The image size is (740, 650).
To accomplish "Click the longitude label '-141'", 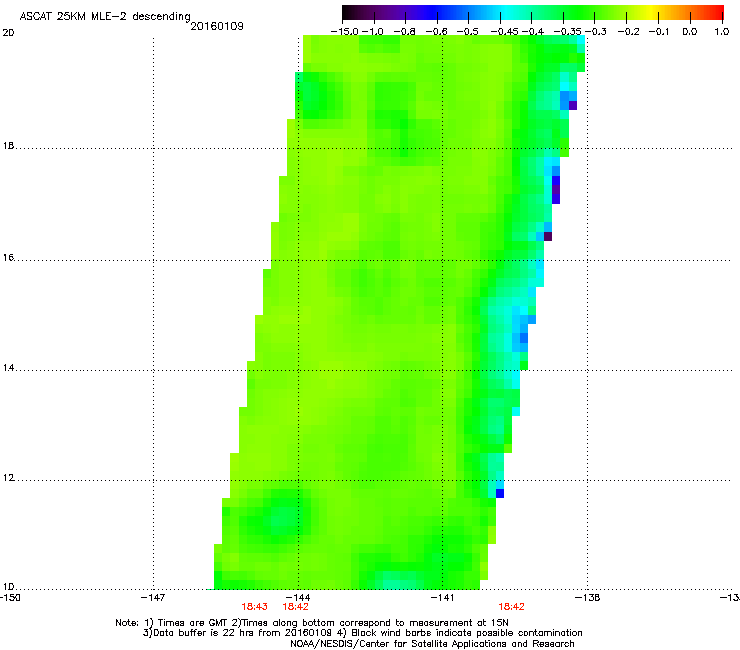I will [x=442, y=598].
